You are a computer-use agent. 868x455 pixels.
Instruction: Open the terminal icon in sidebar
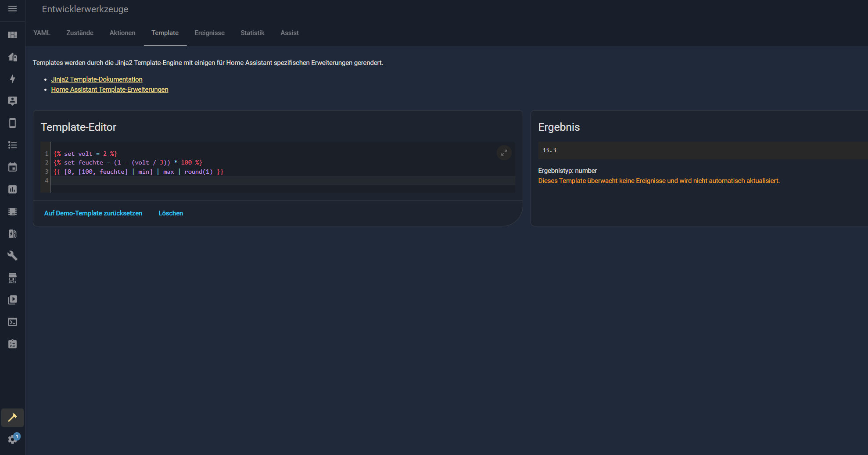click(12, 322)
